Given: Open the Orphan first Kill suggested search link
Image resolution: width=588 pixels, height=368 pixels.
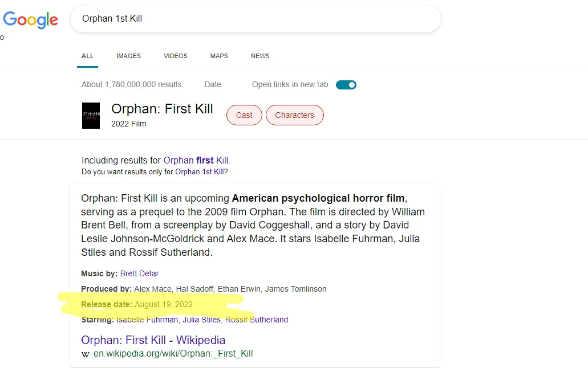Looking at the screenshot, I should coord(196,161).
